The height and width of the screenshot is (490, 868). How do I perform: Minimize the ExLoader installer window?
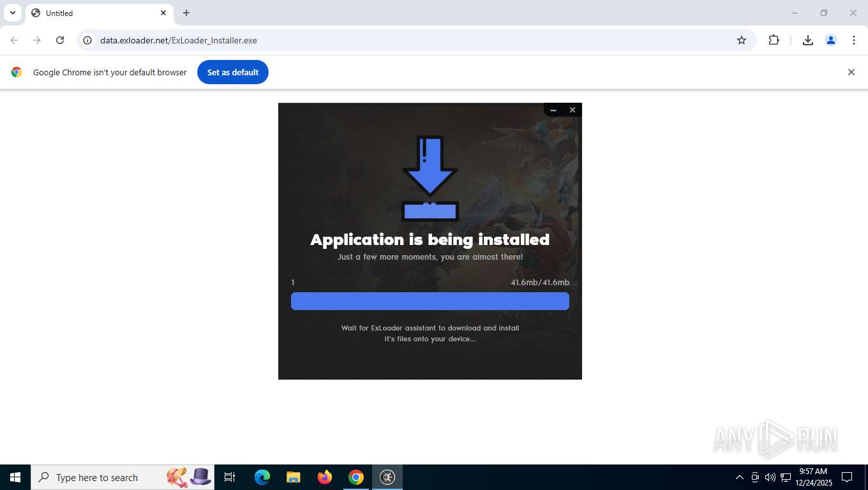click(x=553, y=110)
